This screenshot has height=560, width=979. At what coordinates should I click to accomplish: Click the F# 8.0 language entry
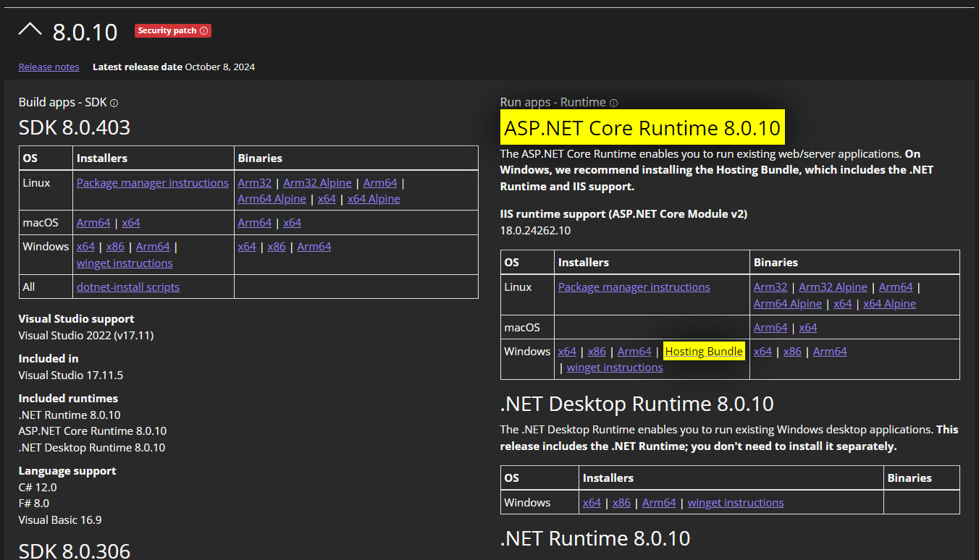[x=34, y=504]
